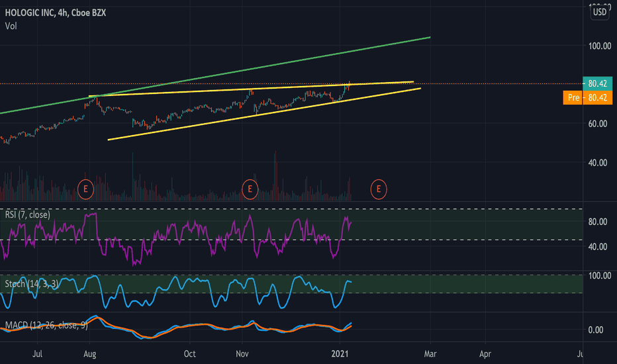617x364 pixels.
Task: Click the Nov label on time axis
Action: 242,354
